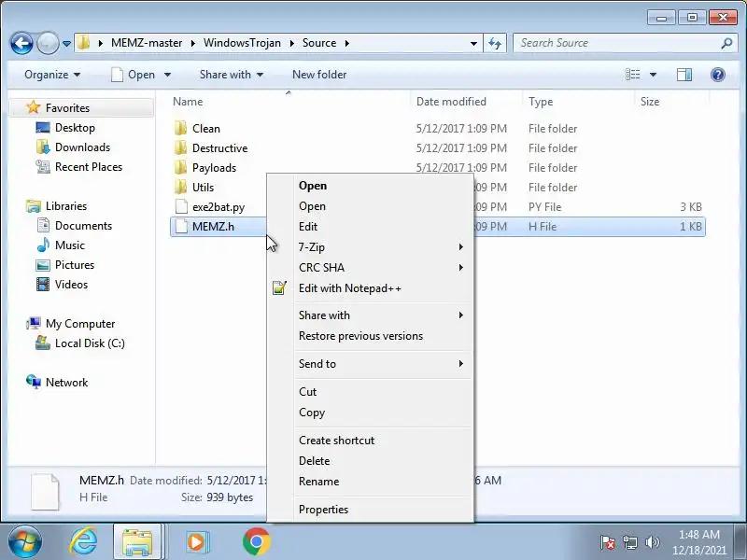Open the Videos library

[x=71, y=285]
